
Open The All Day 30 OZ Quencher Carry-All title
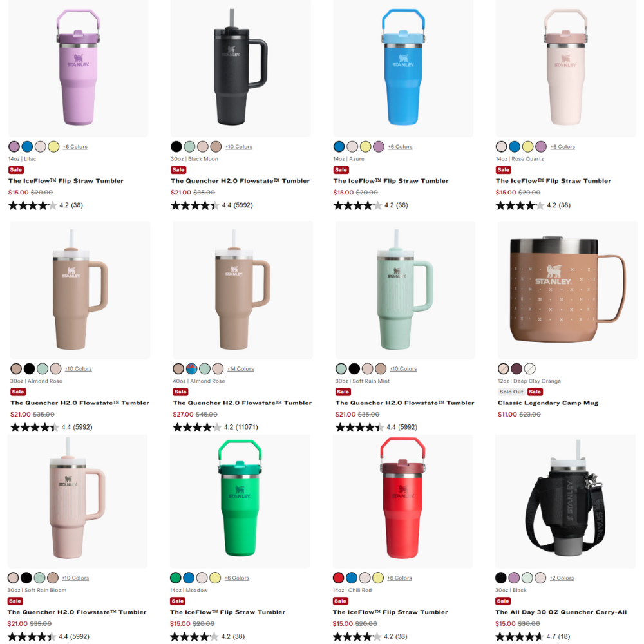561,612
